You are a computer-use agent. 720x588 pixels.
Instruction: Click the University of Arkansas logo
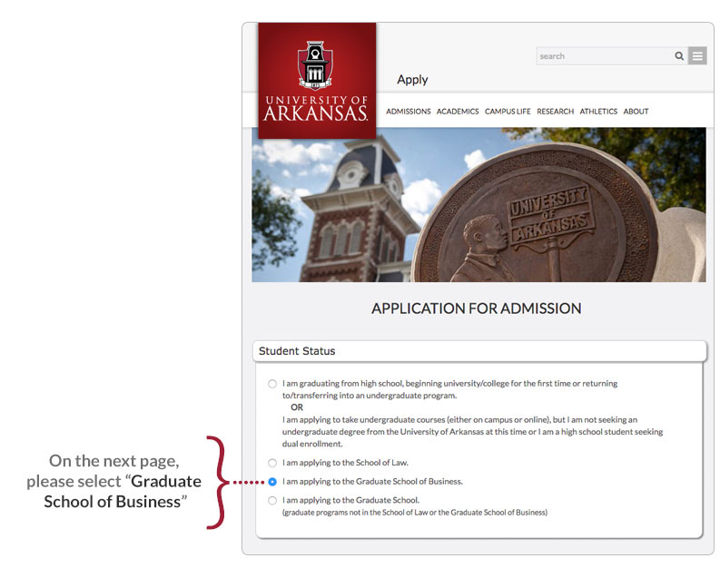point(317,81)
